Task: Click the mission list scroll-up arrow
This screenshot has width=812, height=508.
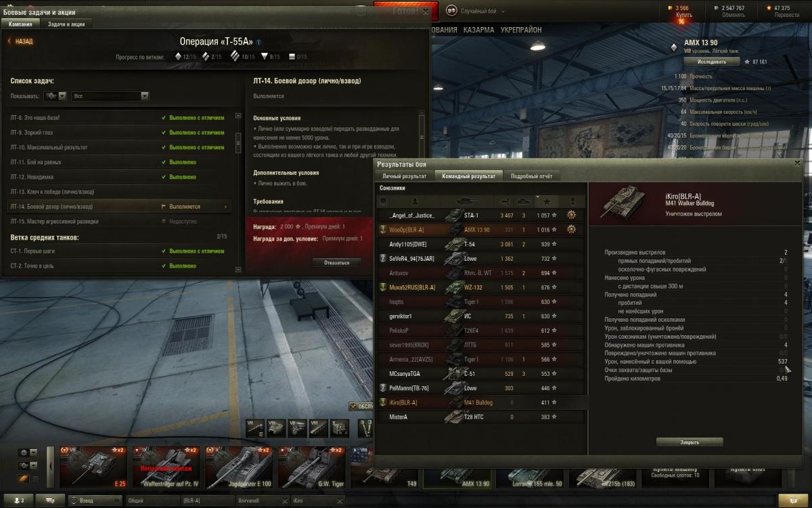Action: pyautogui.click(x=238, y=116)
